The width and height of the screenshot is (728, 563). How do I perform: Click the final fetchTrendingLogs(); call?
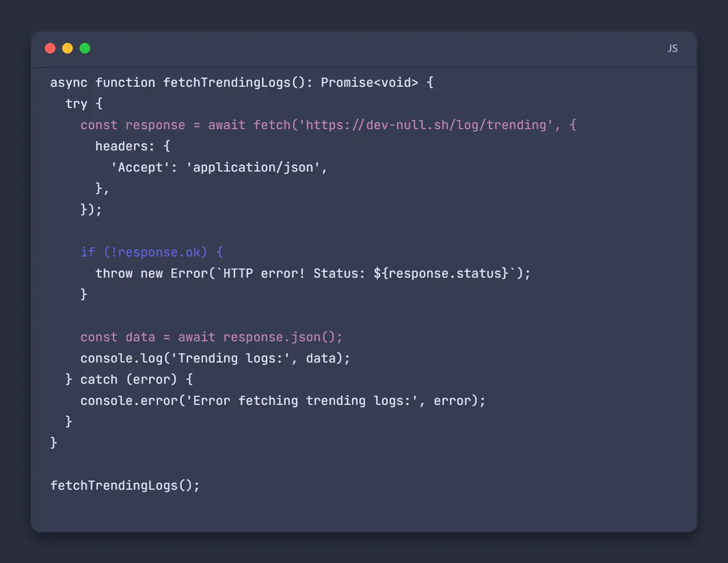[125, 485]
